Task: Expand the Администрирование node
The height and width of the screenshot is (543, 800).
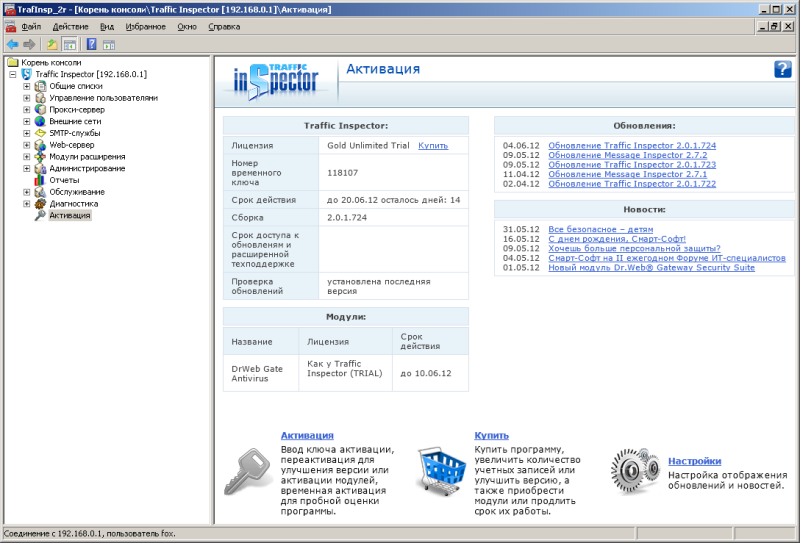Action: (x=27, y=168)
